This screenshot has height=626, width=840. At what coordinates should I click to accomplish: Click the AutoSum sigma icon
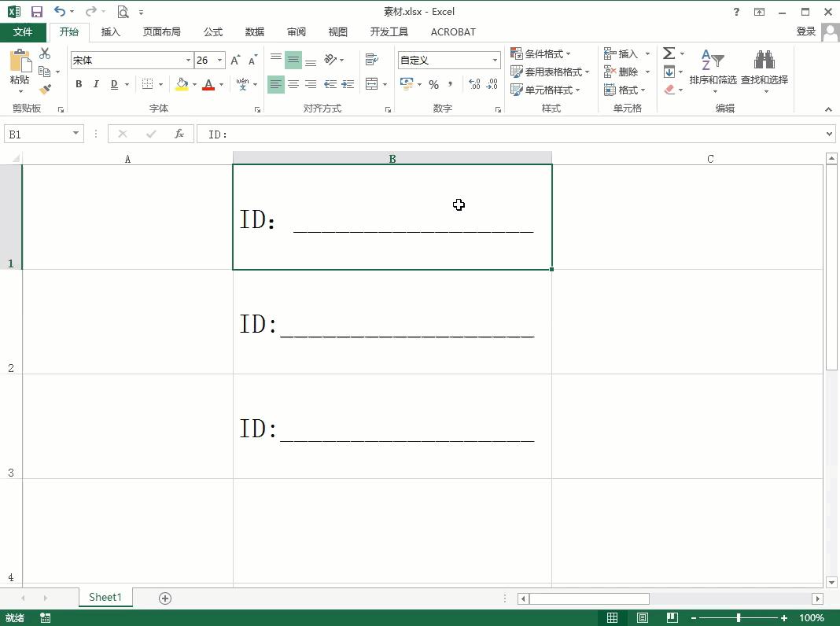click(x=669, y=53)
